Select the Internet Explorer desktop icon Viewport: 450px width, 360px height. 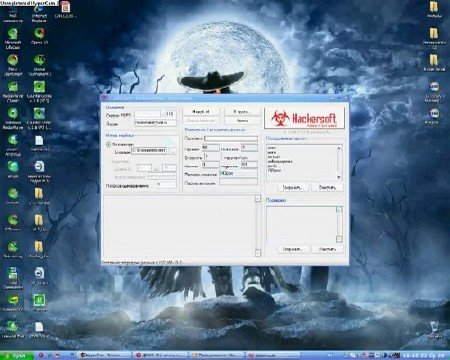(x=39, y=13)
